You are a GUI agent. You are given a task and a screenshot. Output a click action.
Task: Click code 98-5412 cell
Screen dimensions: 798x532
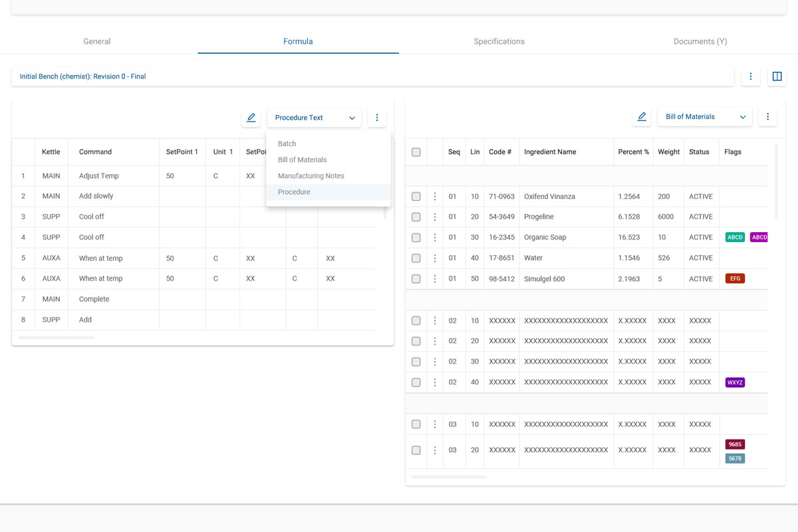coord(502,279)
